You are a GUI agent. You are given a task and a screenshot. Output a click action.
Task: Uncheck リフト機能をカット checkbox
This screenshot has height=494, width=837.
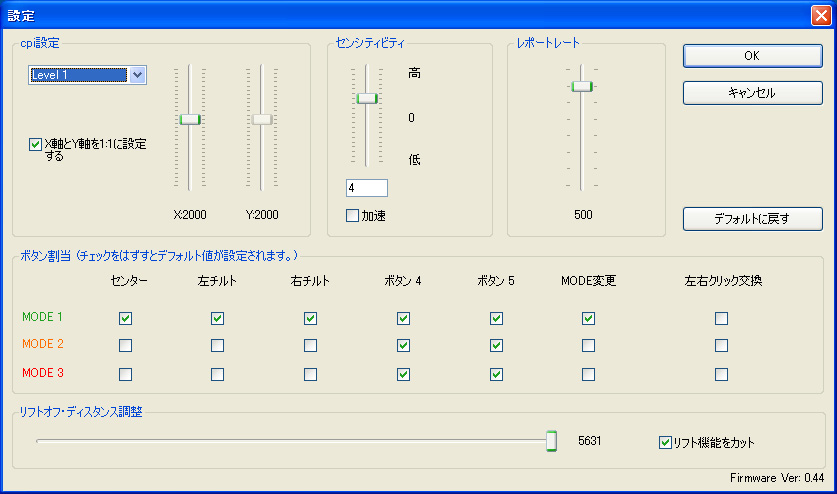(x=666, y=442)
